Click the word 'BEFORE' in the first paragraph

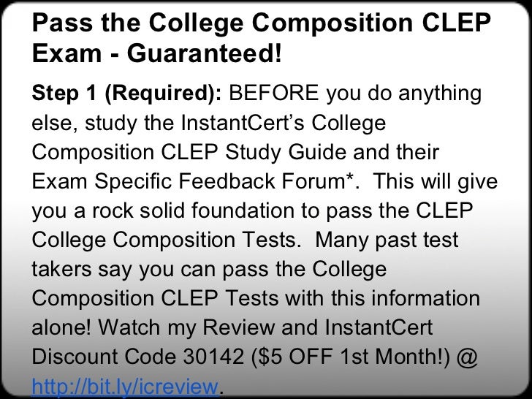[x=274, y=93]
